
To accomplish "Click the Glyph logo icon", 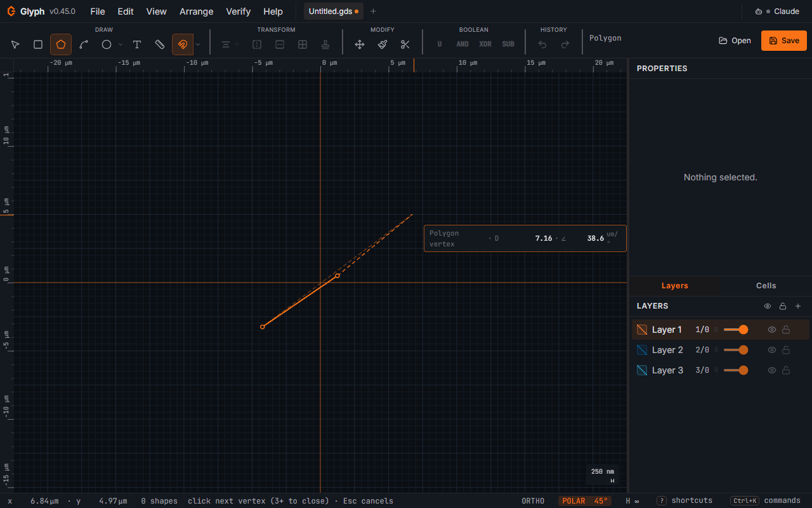I will pyautogui.click(x=11, y=11).
